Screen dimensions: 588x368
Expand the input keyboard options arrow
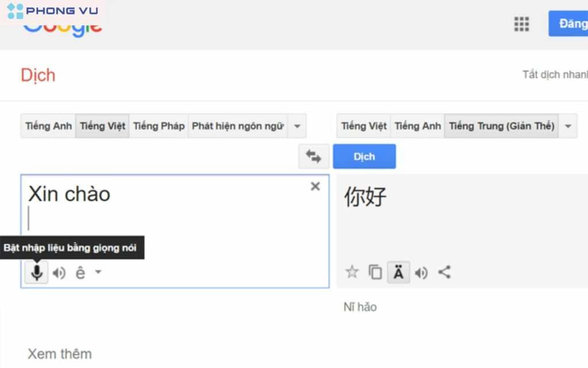tap(98, 273)
